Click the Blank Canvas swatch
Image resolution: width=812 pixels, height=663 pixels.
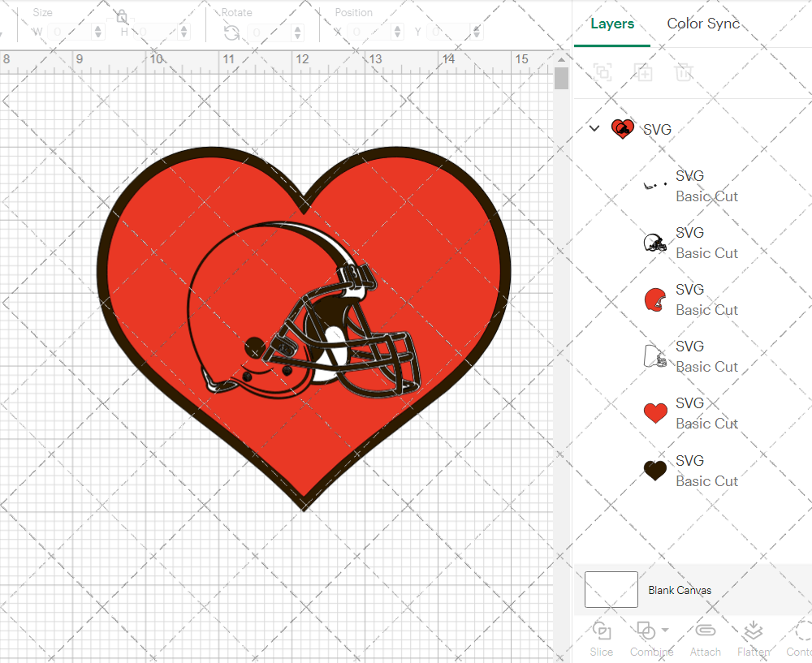(611, 589)
